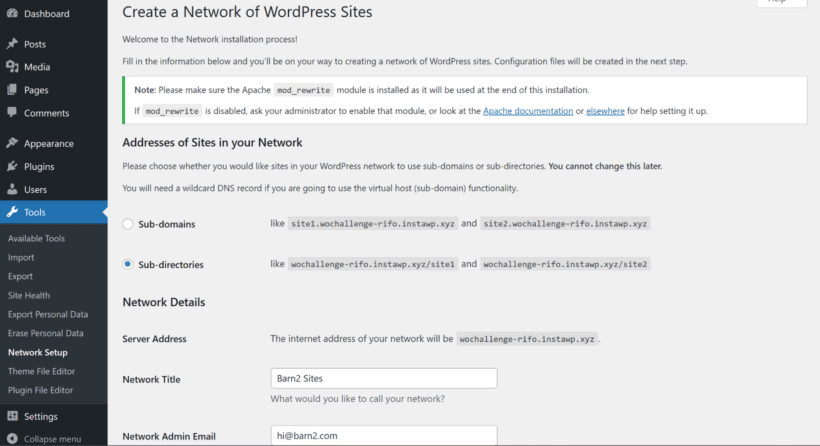Click the Posts pushpin icon
Image resolution: width=820 pixels, height=446 pixels.
12,43
